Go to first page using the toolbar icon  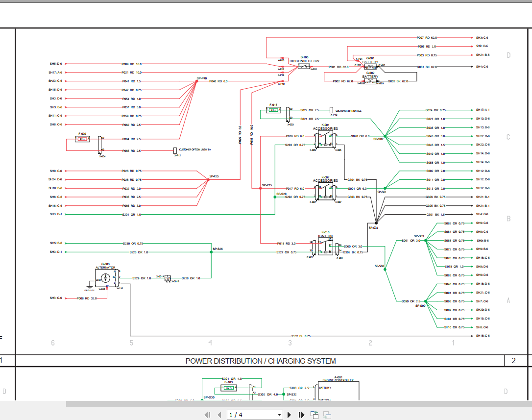click(208, 414)
